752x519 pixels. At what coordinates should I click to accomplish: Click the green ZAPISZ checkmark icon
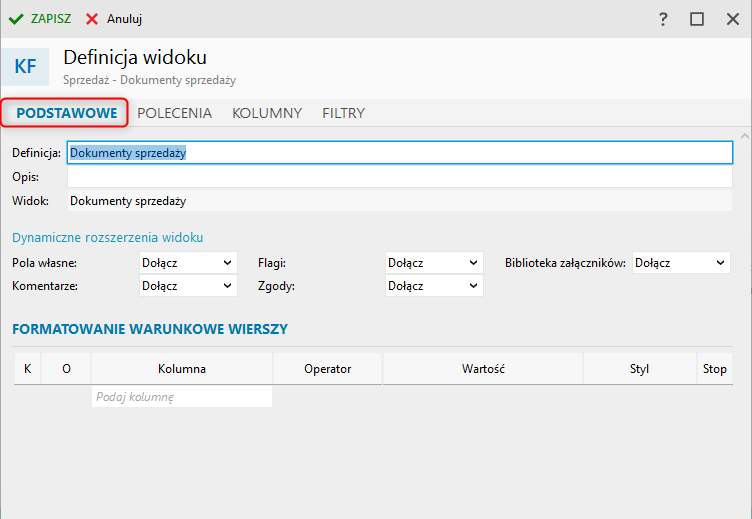point(16,19)
